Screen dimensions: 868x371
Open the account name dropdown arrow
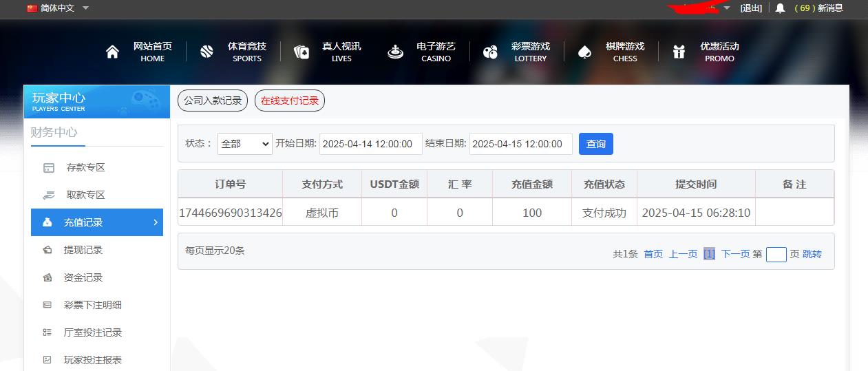(727, 8)
